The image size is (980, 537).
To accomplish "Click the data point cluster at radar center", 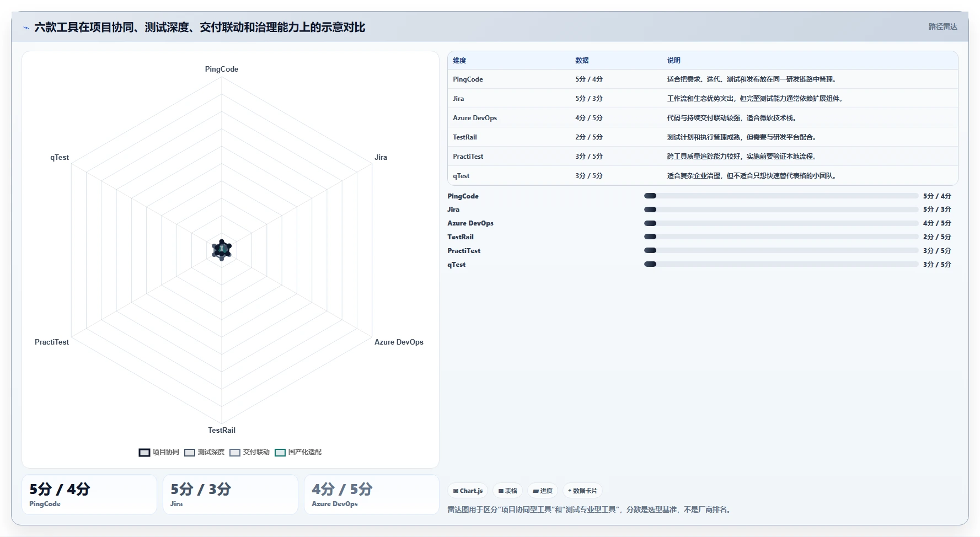I will (222, 250).
